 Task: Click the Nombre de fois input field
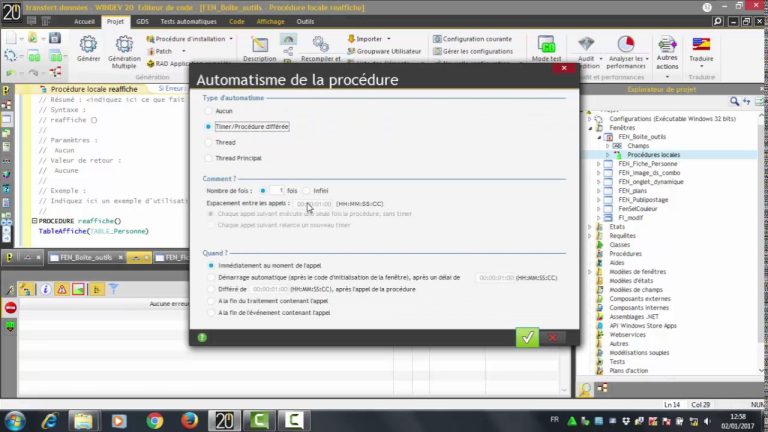(276, 190)
